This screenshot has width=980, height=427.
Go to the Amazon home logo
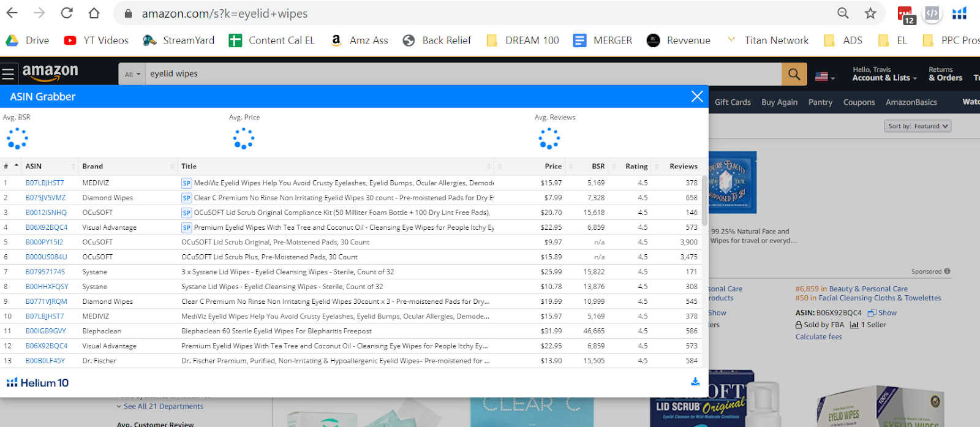coord(50,72)
